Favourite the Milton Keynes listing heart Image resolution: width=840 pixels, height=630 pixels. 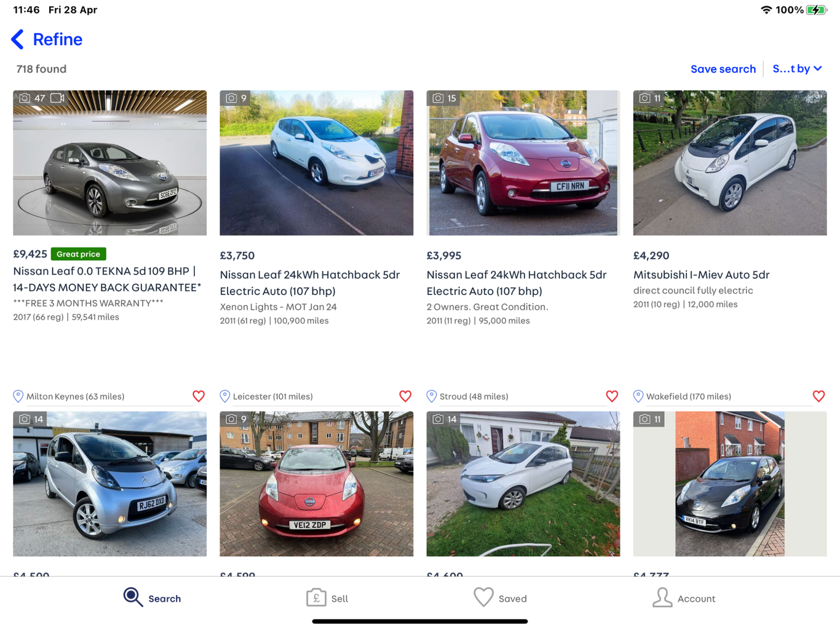199,396
